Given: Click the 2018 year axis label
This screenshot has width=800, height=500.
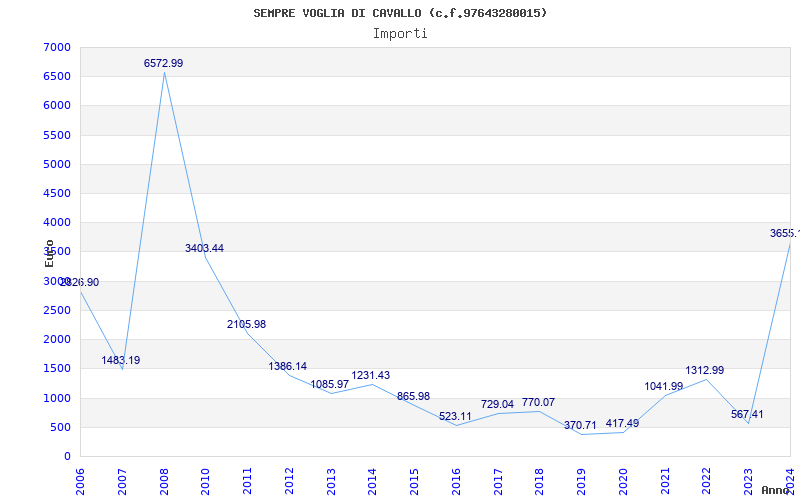Looking at the screenshot, I should 540,482.
